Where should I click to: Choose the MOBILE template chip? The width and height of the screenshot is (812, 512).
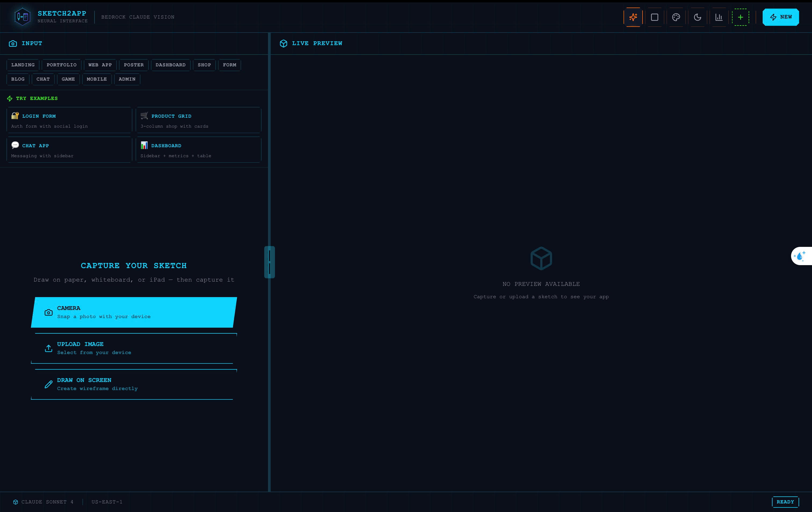coord(96,79)
